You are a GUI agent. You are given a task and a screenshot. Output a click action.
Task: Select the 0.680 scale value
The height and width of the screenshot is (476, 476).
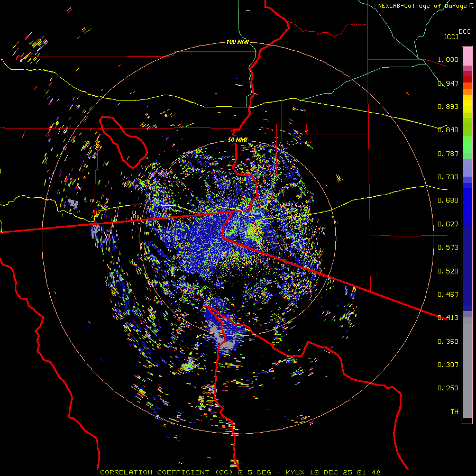coord(448,200)
